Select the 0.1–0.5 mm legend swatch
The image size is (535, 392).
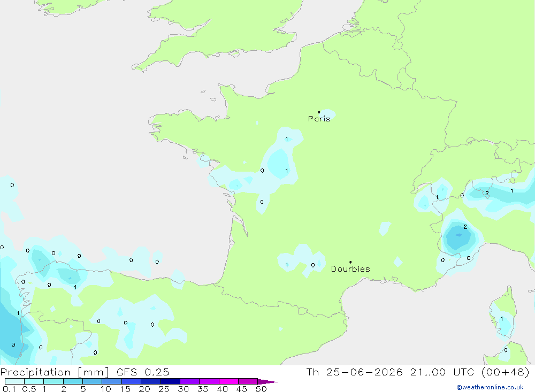tap(14, 381)
